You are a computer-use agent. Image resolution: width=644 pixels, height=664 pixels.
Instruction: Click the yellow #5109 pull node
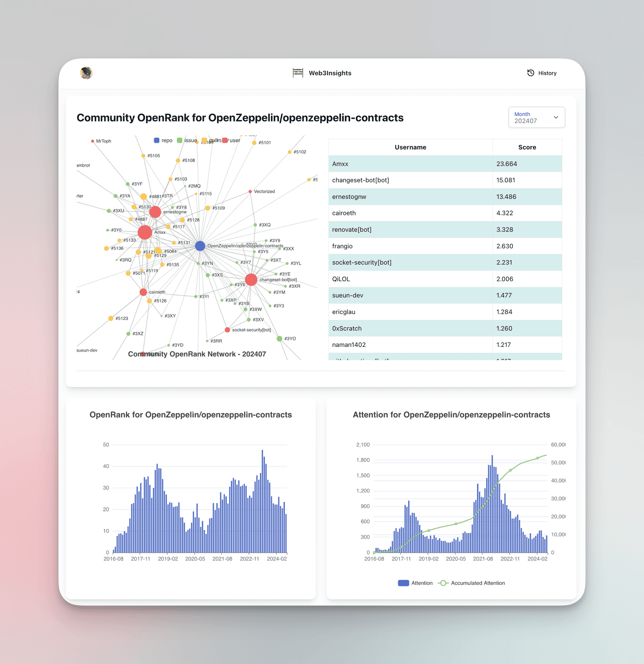point(208,208)
